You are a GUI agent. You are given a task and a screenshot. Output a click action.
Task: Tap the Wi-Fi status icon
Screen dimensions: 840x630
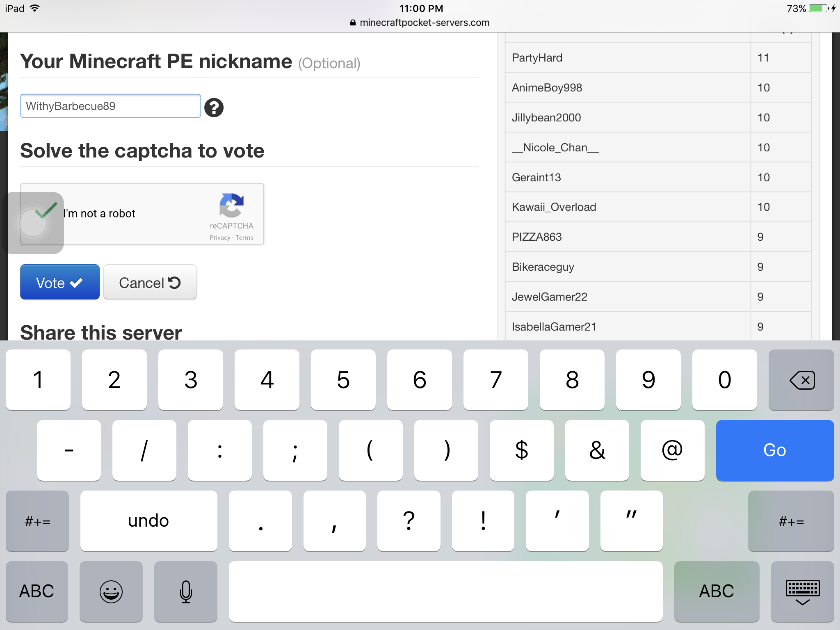(x=35, y=8)
